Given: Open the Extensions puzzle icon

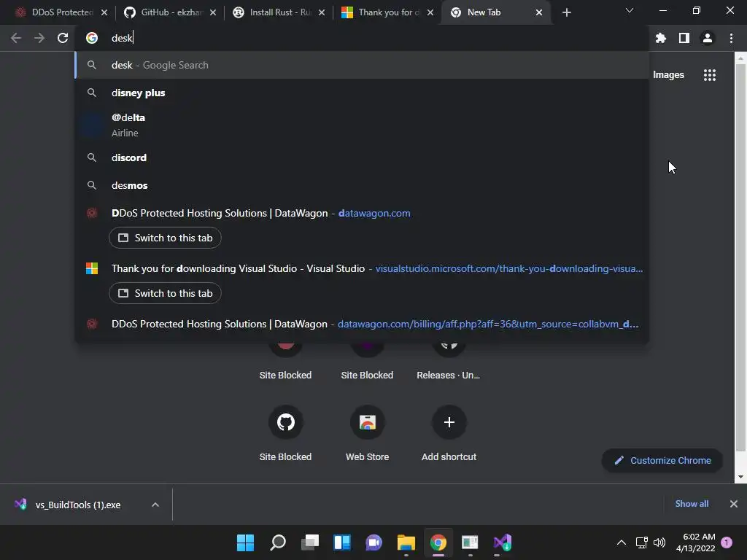Looking at the screenshot, I should pyautogui.click(x=661, y=38).
